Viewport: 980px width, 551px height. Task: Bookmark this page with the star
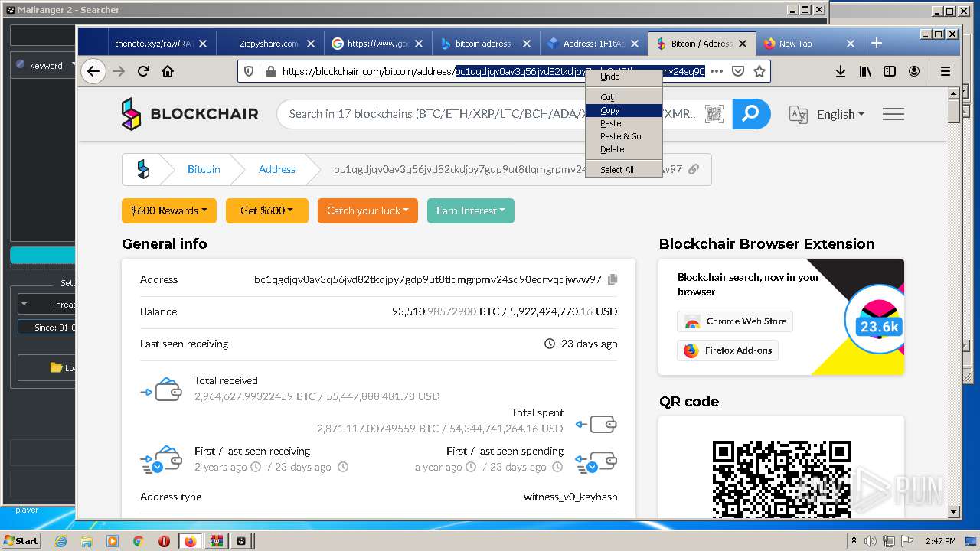coord(759,71)
